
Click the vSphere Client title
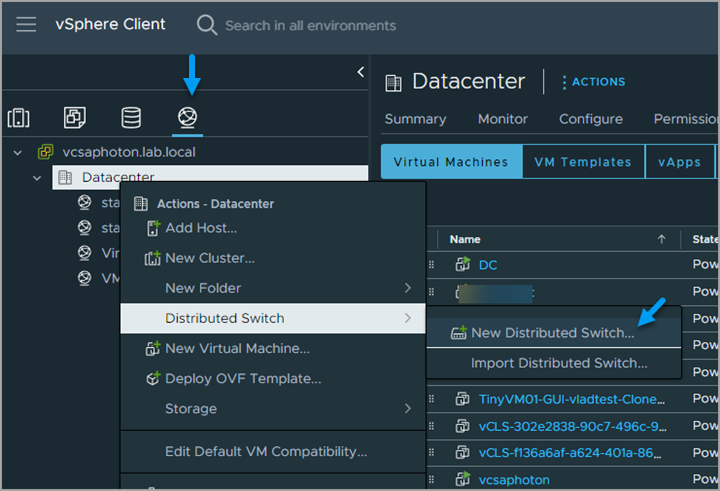[110, 24]
